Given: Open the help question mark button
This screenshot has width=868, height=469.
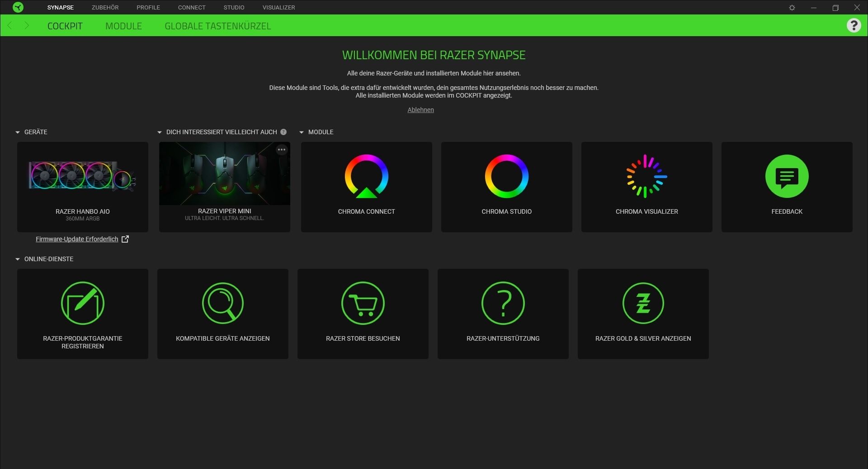Looking at the screenshot, I should 854,25.
